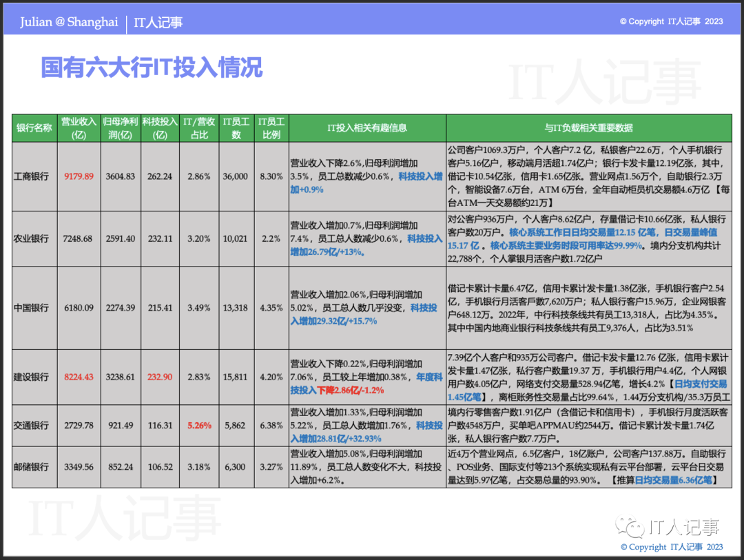
Task: Click the tech investment value 262.24
Action: click(160, 176)
